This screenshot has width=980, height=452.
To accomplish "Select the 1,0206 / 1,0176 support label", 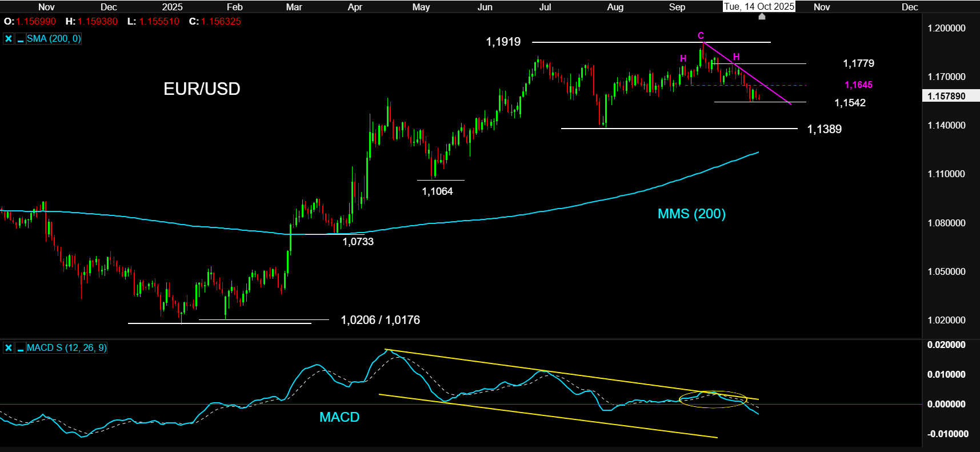I will [x=380, y=320].
